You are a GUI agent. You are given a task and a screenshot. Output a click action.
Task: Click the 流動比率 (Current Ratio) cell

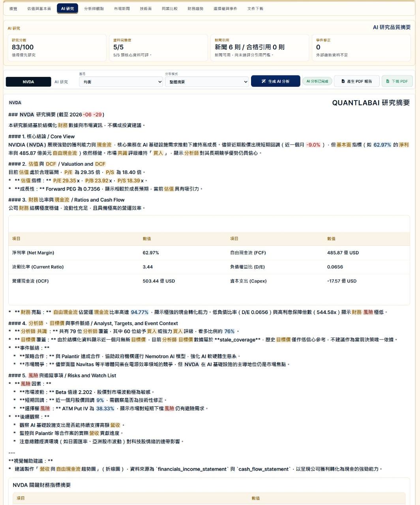tap(38, 267)
